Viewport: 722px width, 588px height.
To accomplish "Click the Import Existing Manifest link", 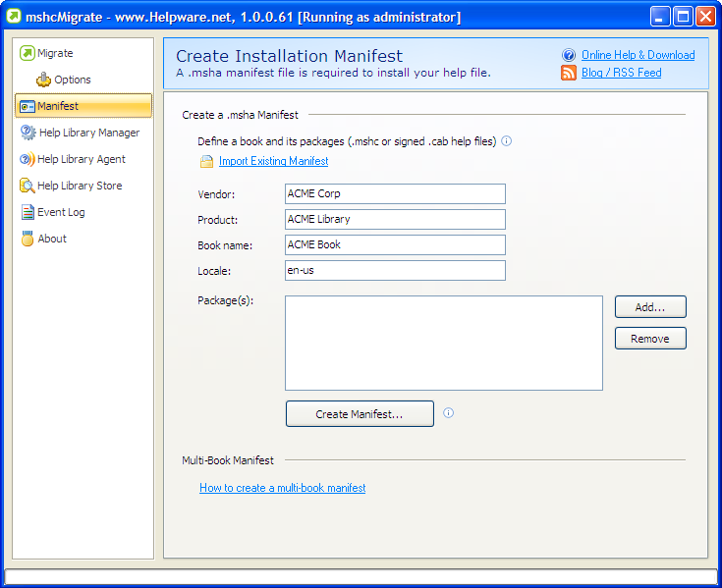I will pyautogui.click(x=273, y=161).
